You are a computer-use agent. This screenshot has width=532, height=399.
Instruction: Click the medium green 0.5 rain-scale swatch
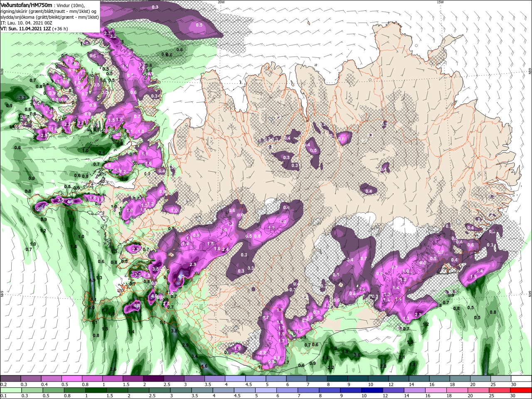pyautogui.click(x=53, y=390)
